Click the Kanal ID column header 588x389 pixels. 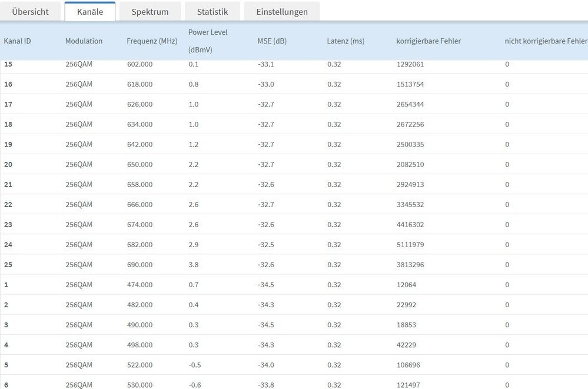tap(17, 41)
